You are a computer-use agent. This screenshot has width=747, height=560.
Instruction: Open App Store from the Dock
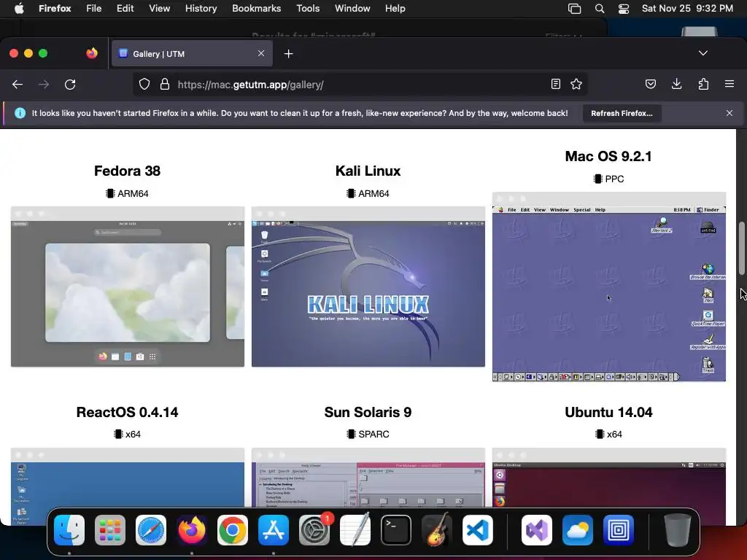pos(274,530)
